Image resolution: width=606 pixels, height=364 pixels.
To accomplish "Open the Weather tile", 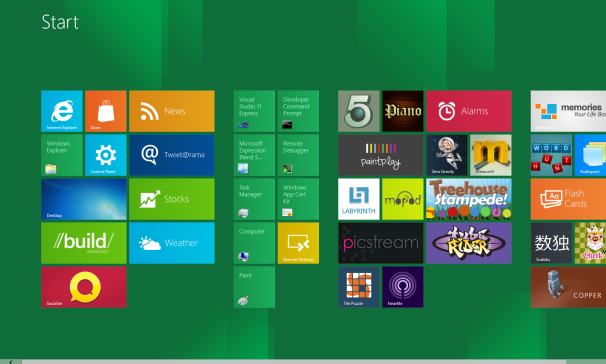I will (172, 243).
